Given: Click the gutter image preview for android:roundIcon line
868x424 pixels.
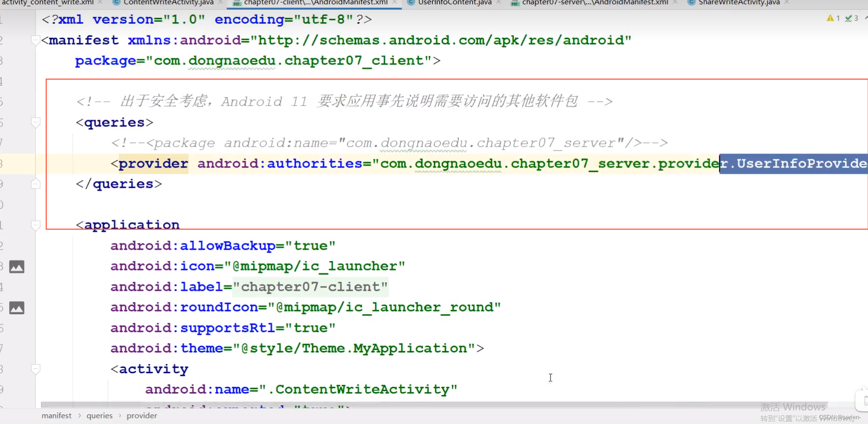Looking at the screenshot, I should [17, 308].
